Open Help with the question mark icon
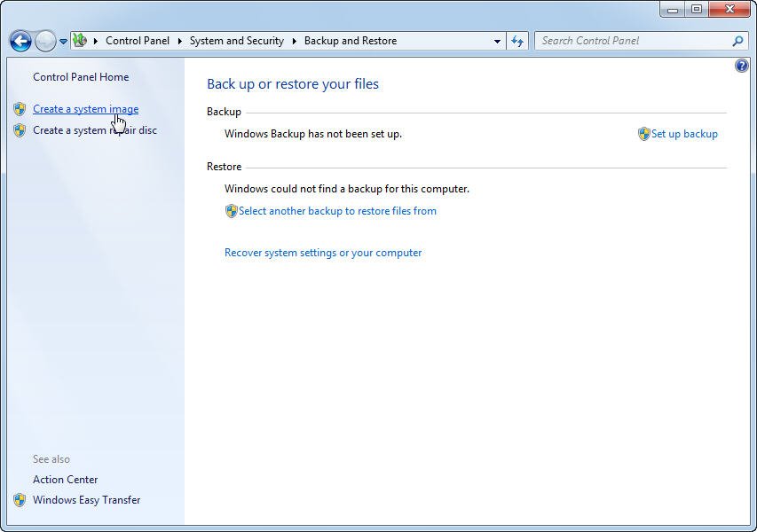Image resolution: width=757 pixels, height=532 pixels. pos(742,66)
